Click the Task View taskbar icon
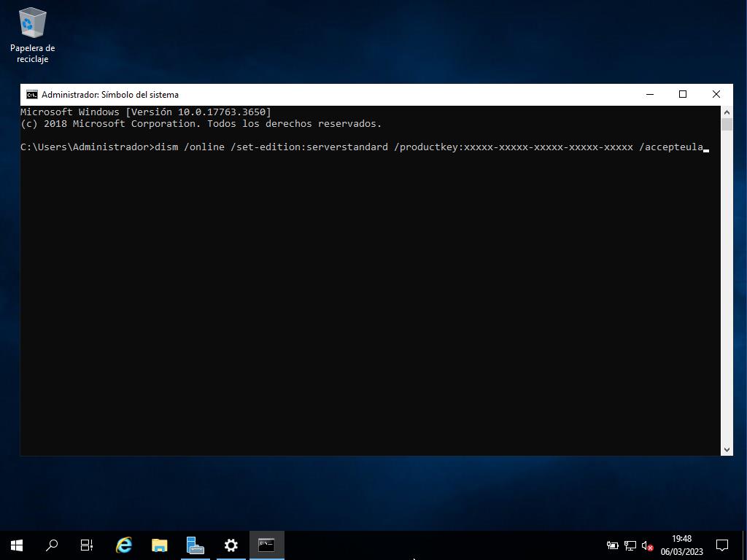The height and width of the screenshot is (560, 747). (87, 545)
